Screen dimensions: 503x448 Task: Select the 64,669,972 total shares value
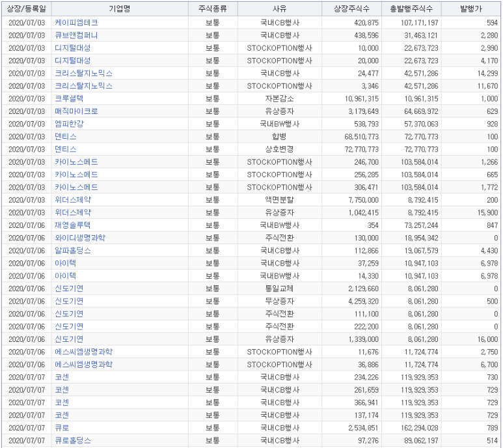tap(421, 111)
